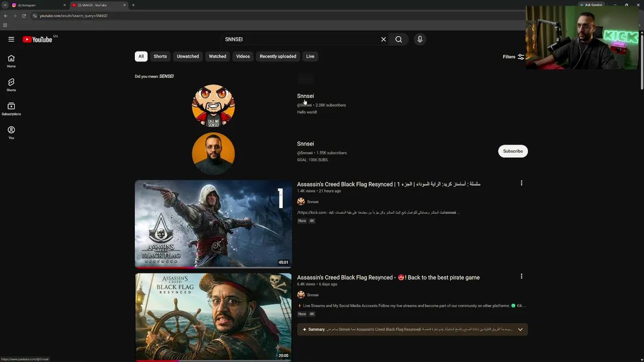Click the browser back arrow
The image size is (644, 362).
point(6,16)
